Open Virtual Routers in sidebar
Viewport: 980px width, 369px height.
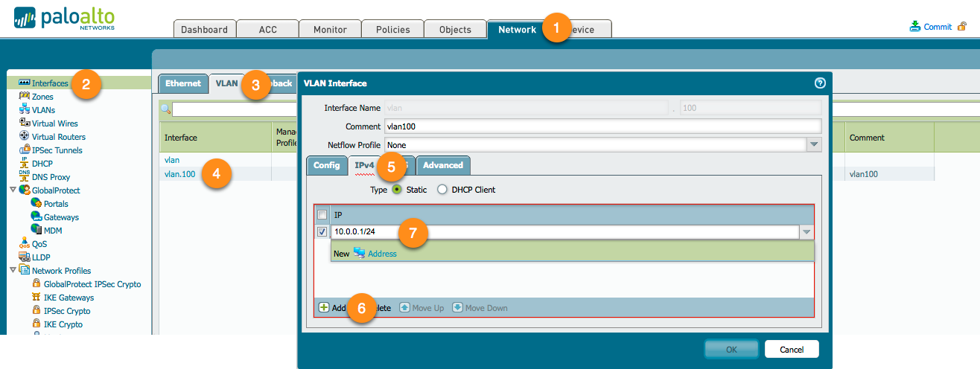coord(58,137)
